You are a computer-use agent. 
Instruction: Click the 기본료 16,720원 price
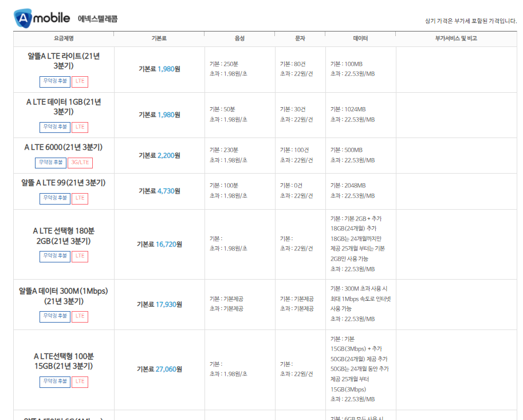coord(159,245)
